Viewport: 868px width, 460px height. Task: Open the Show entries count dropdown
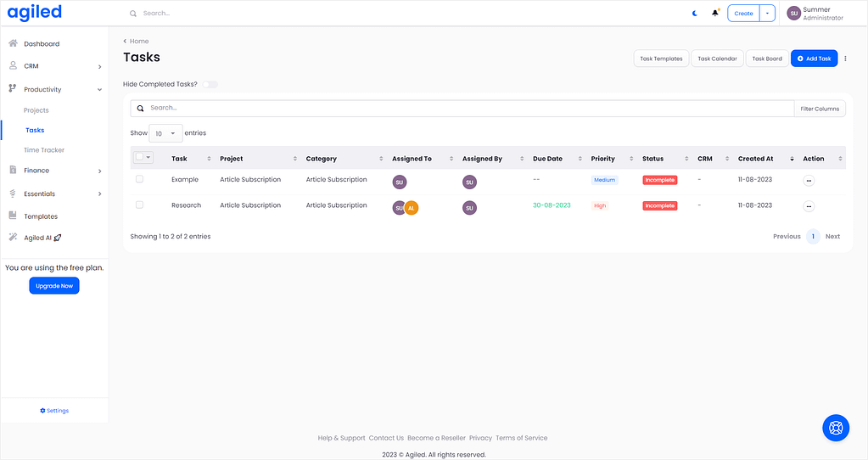point(165,133)
